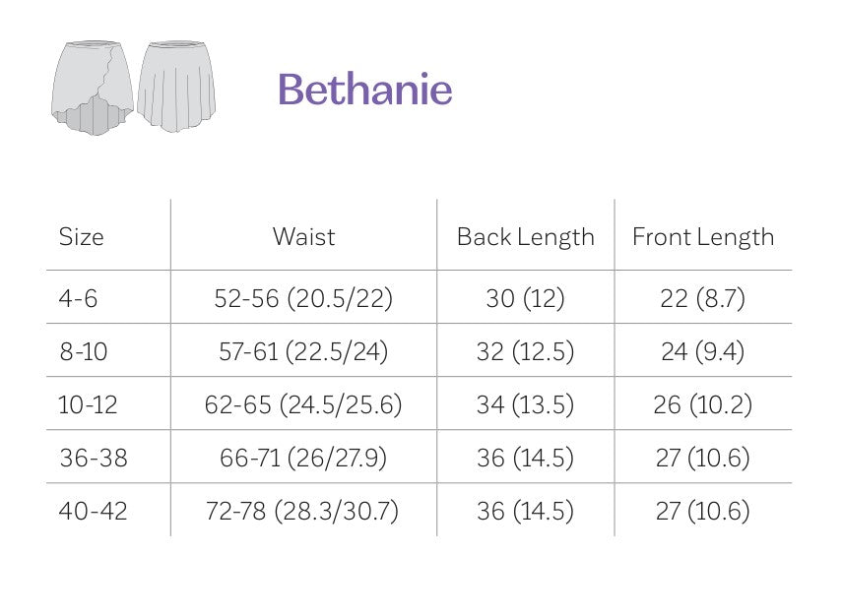Select the Back Length column header
The image size is (842, 616).
point(526,237)
